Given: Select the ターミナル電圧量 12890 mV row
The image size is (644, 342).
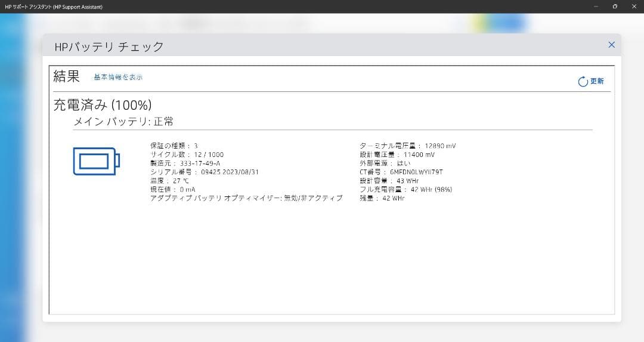Looking at the screenshot, I should point(408,146).
